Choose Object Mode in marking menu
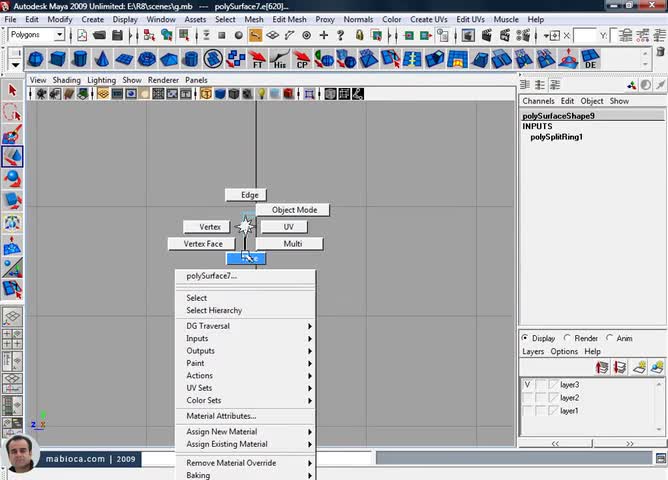 point(293,210)
